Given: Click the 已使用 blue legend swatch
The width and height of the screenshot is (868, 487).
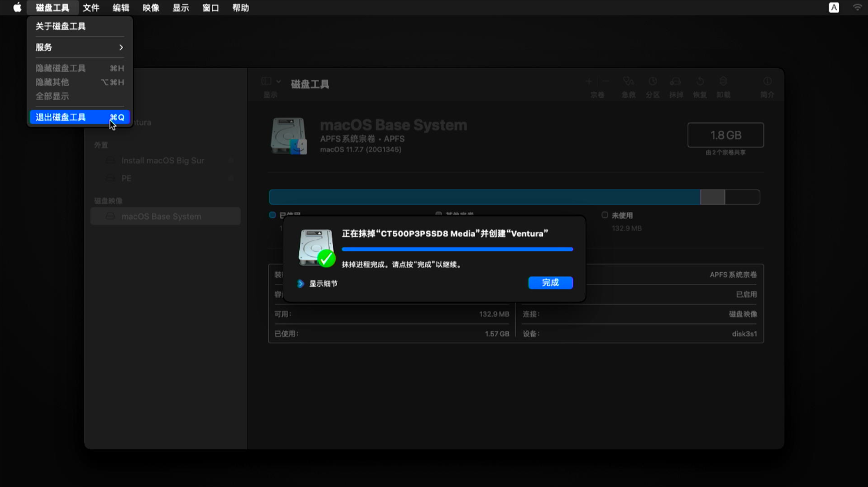Looking at the screenshot, I should tap(273, 215).
